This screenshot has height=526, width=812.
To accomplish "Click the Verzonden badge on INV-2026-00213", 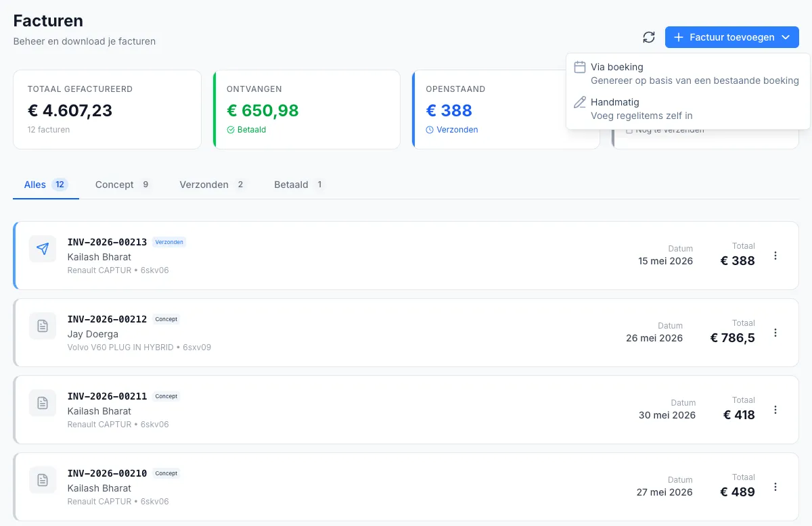I will [169, 242].
